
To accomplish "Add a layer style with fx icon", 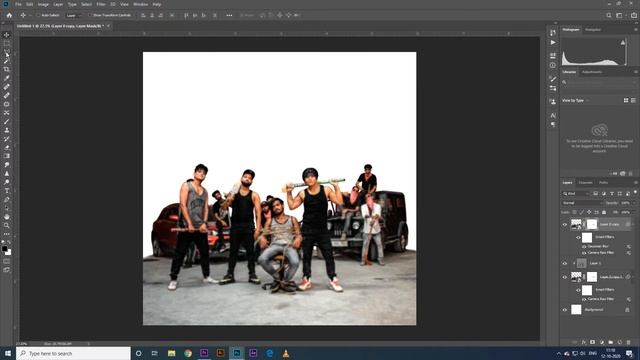I will pos(584,342).
